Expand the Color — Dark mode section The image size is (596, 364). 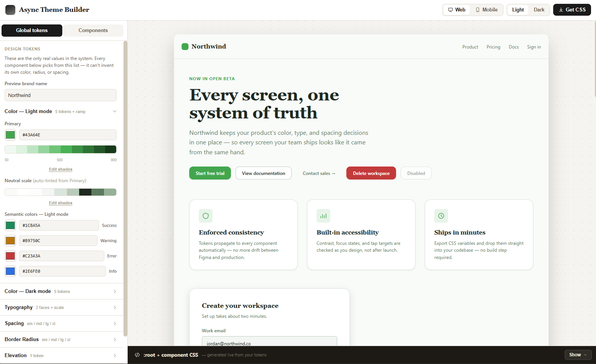(62, 291)
